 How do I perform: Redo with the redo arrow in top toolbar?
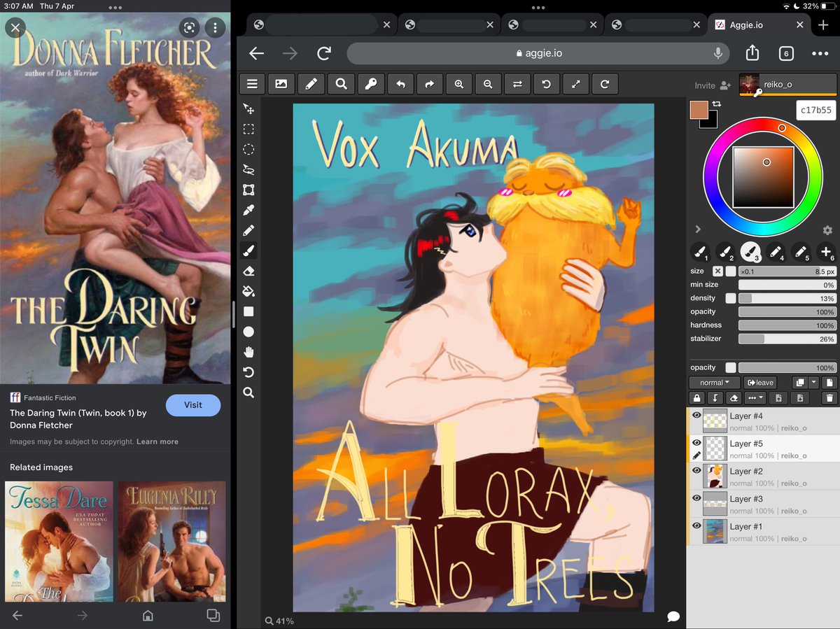pos(429,84)
